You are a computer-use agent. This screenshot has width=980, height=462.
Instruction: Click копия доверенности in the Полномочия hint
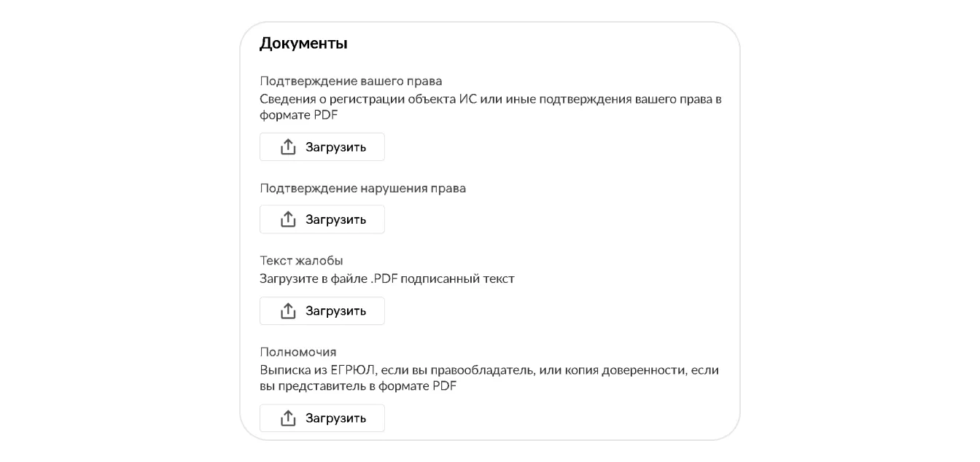(622, 370)
